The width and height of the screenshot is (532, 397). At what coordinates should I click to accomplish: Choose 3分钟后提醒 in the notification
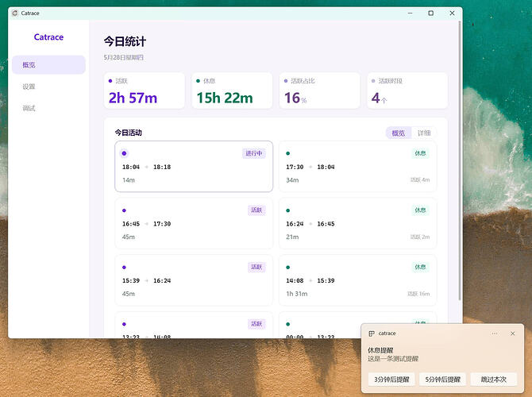[x=392, y=380]
